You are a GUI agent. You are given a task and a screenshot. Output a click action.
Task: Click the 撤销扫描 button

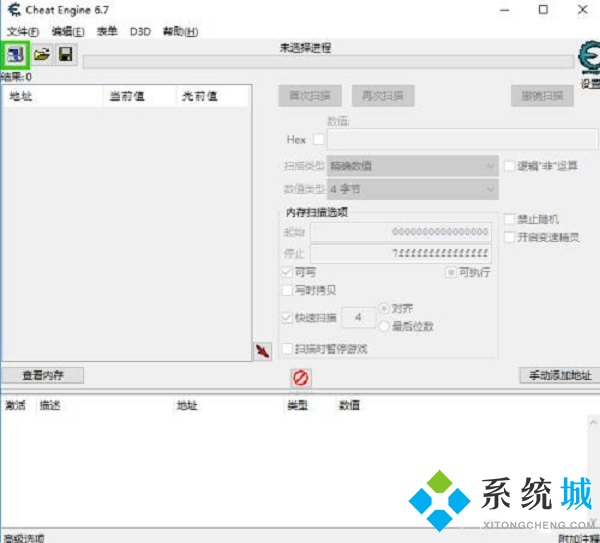(542, 96)
